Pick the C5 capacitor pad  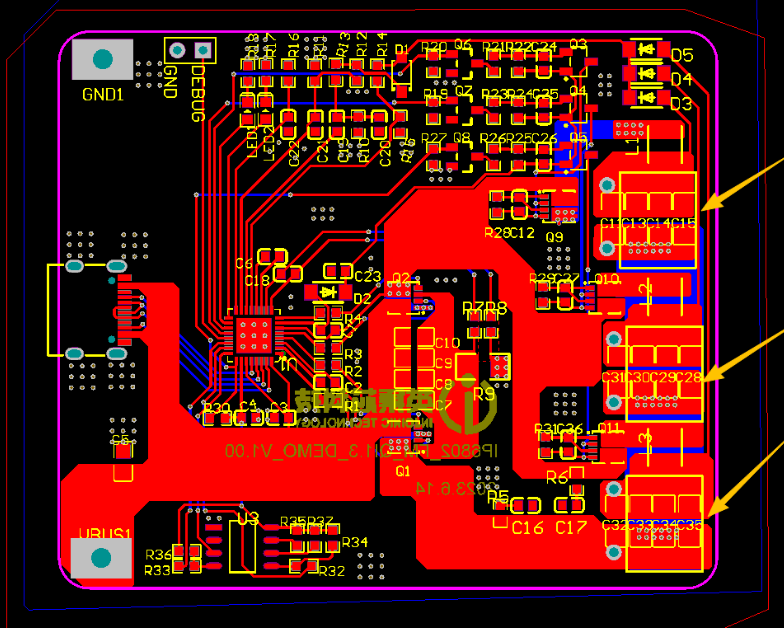click(123, 451)
